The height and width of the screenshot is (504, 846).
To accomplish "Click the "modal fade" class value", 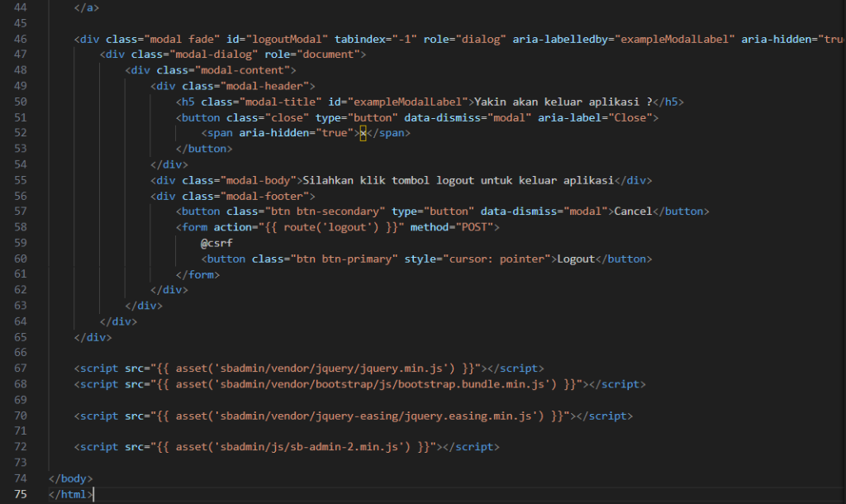I will click(x=182, y=39).
